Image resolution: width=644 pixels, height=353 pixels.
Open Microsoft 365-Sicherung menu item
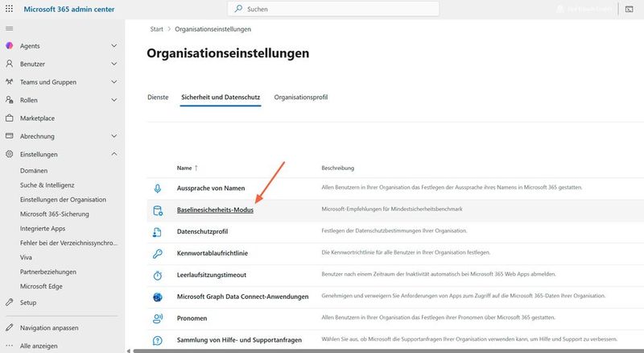54,214
